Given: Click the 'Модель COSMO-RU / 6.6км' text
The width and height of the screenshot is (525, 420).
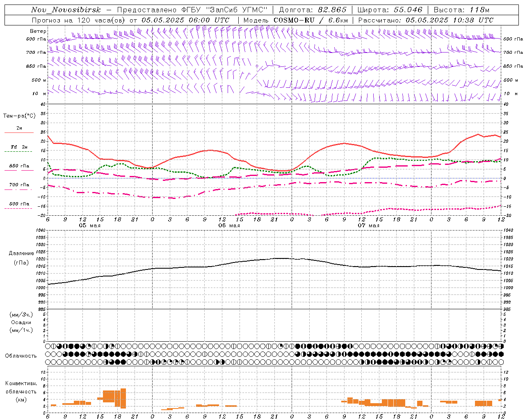Looking at the screenshot, I should click(x=296, y=20).
